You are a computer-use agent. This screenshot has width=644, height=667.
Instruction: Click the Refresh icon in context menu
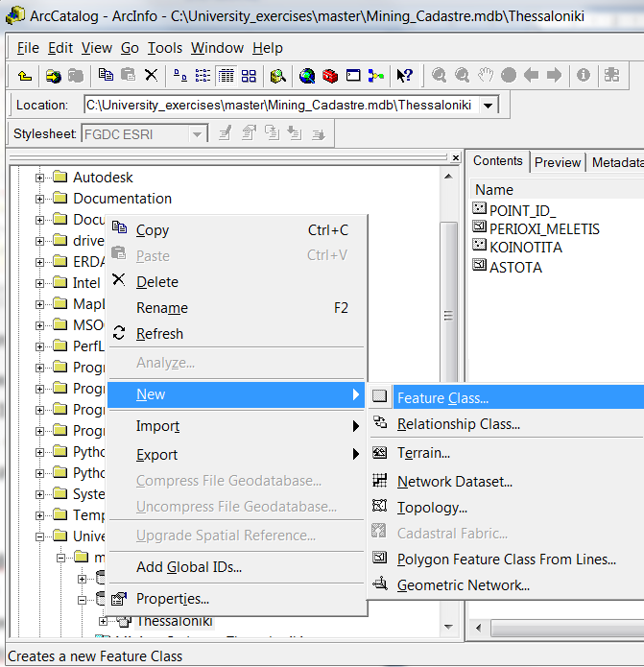pyautogui.click(x=119, y=333)
